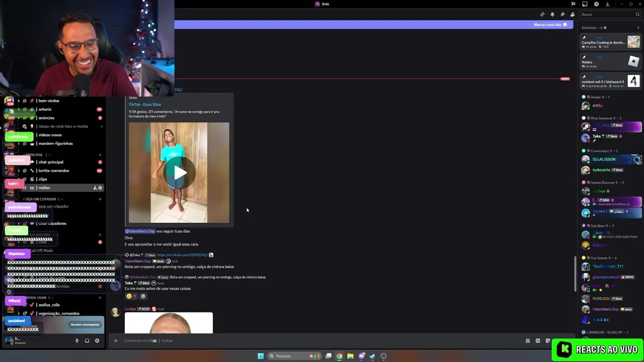Add a reaction beside the existing emoji

pyautogui.click(x=143, y=296)
